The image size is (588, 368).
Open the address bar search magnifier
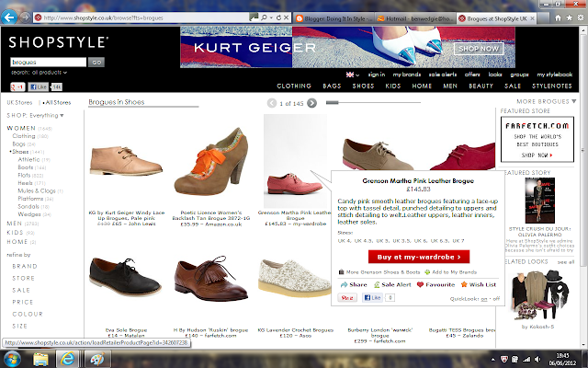click(x=264, y=17)
